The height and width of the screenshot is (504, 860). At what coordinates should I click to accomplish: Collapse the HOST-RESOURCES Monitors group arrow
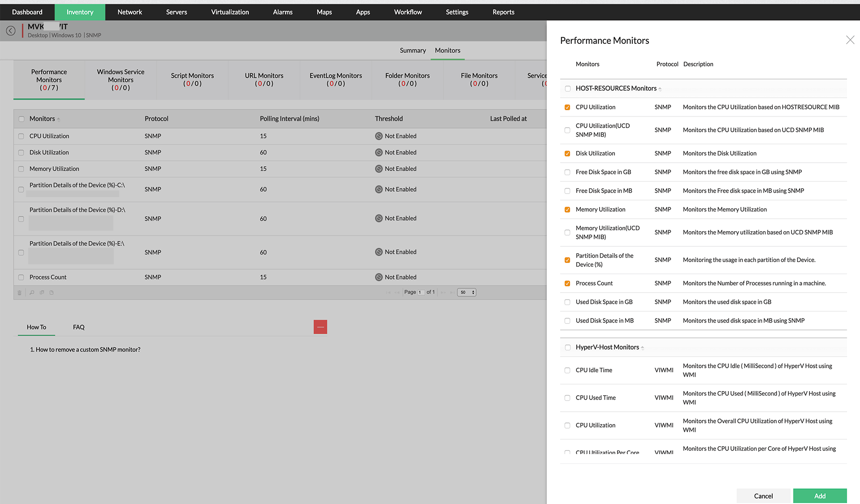coord(660,89)
